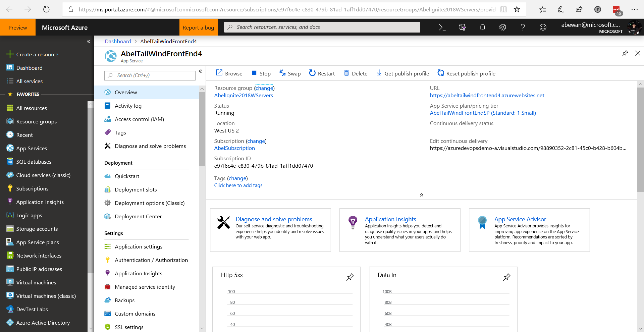Open Custom domains
The height and width of the screenshot is (332, 644).
point(147,314)
